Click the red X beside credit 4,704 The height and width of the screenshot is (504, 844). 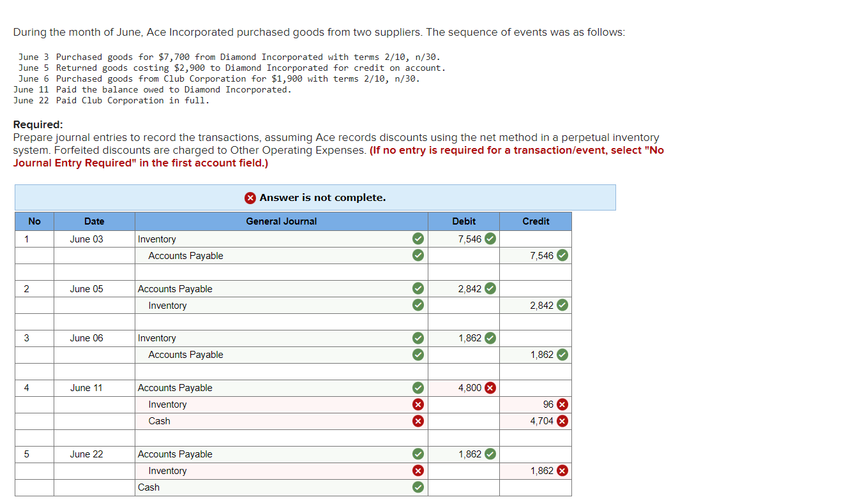(x=562, y=420)
